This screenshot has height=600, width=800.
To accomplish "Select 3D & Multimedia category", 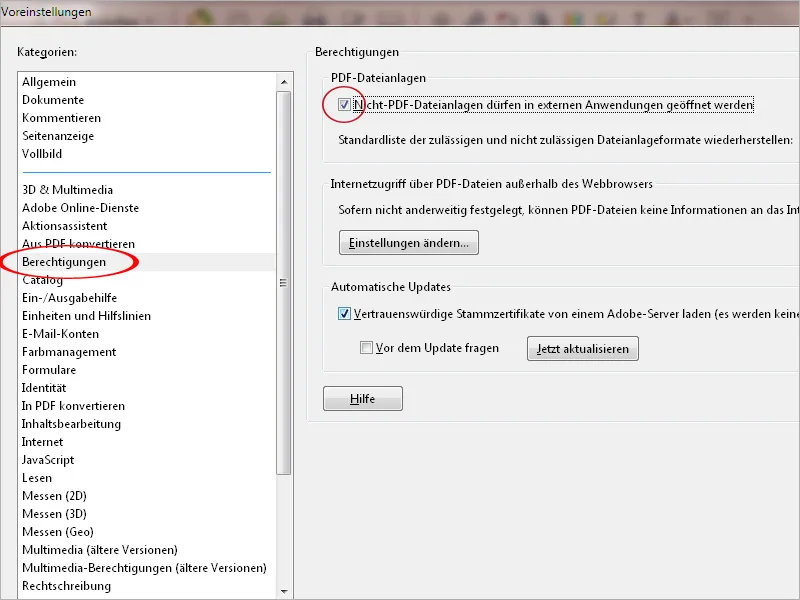I will click(67, 190).
